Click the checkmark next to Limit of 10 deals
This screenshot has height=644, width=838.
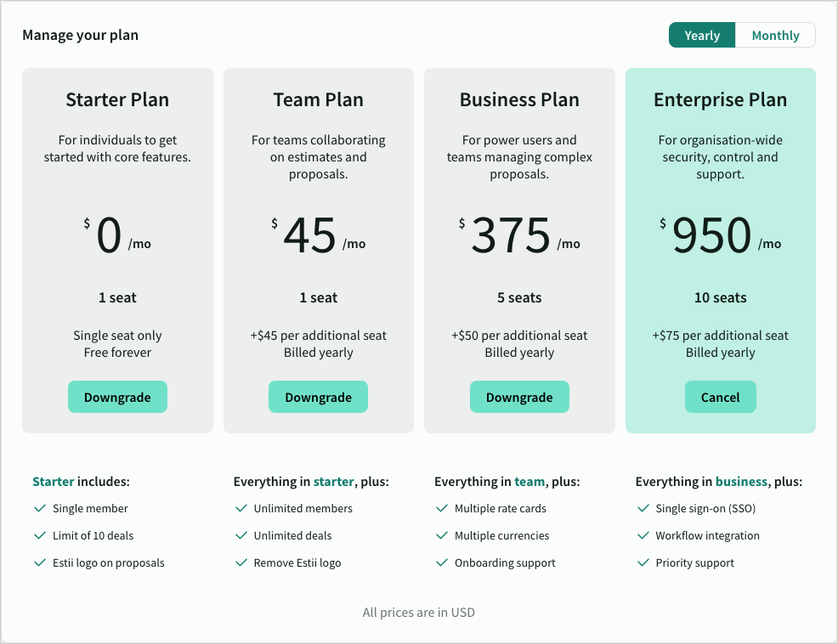click(40, 535)
